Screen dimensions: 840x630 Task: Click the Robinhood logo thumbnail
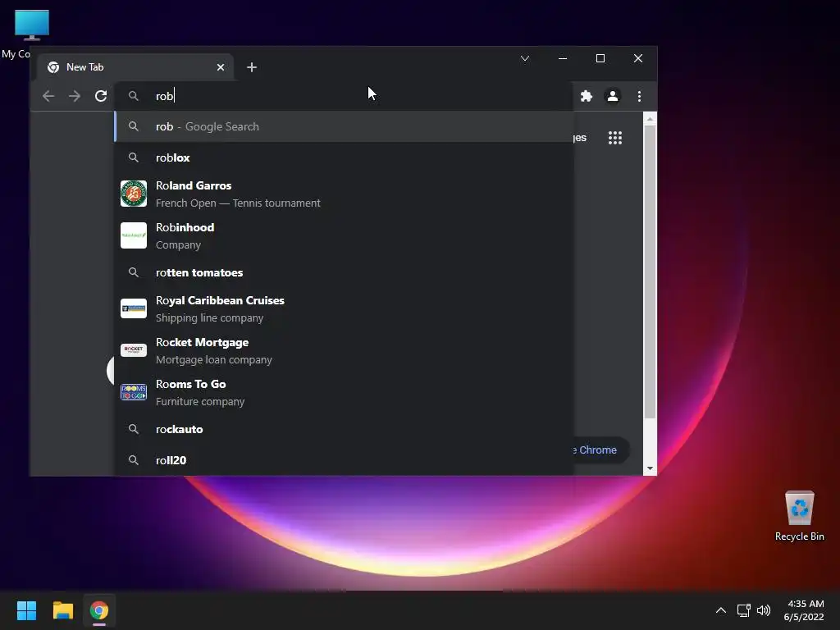pyautogui.click(x=134, y=235)
